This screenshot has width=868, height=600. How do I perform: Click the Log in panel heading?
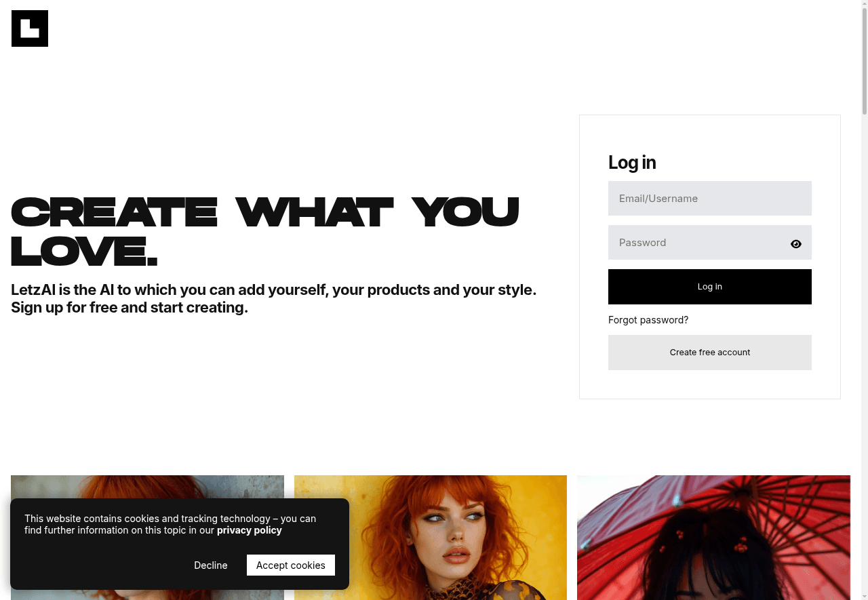(632, 163)
